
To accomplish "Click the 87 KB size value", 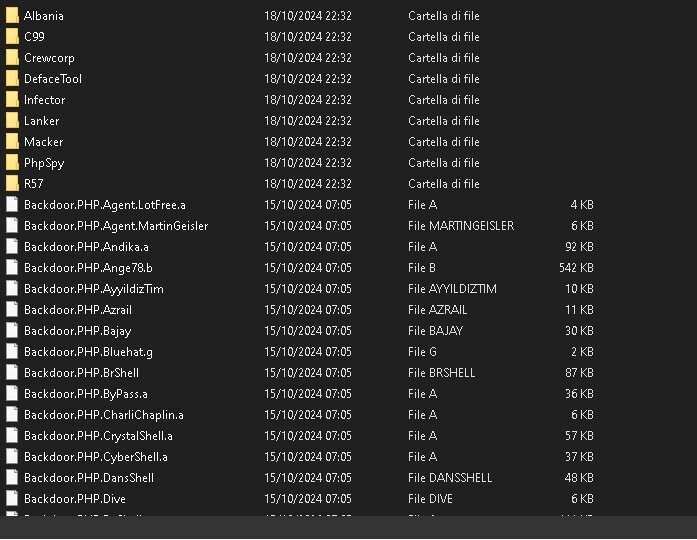I will click(579, 373).
